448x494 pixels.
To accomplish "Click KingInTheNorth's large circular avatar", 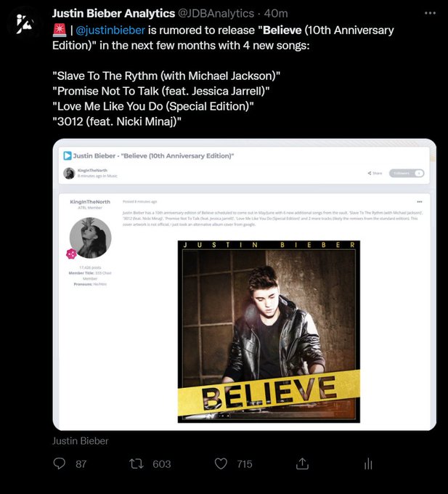I will [x=90, y=238].
